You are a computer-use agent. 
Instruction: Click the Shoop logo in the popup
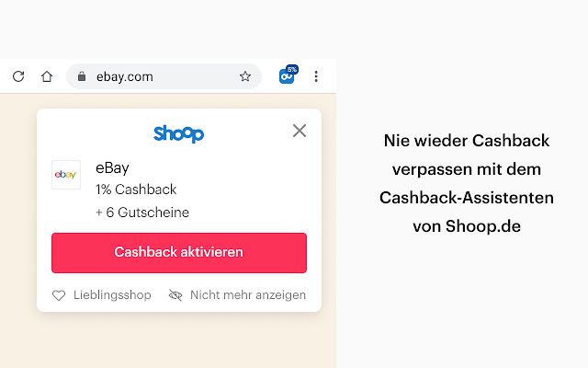coord(179,133)
